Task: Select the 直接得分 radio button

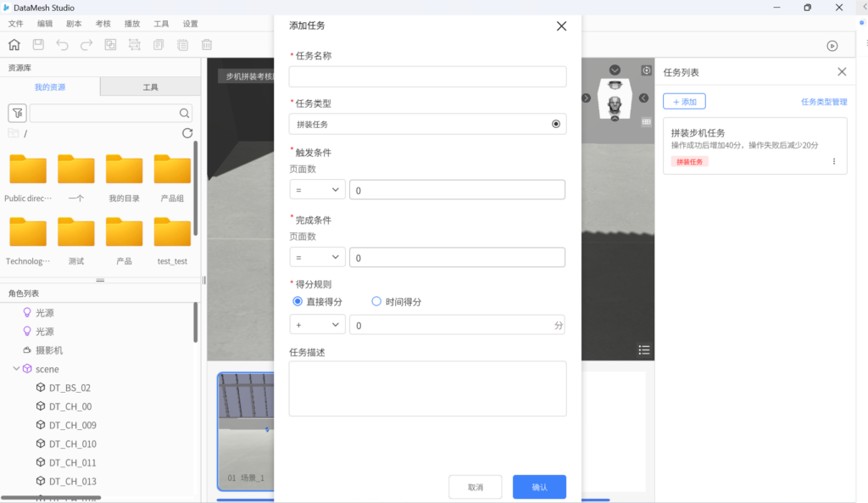Action: coord(298,301)
